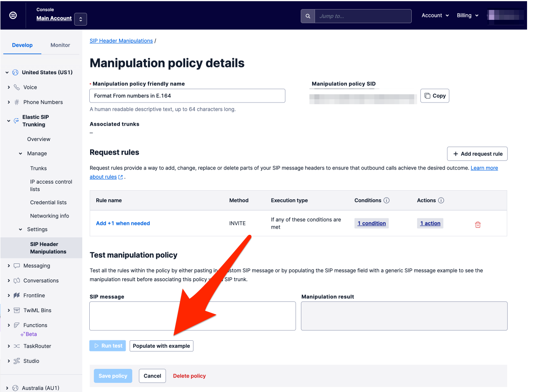
Task: Delete the 'Add +1 when needed' rule
Action: pos(477,224)
